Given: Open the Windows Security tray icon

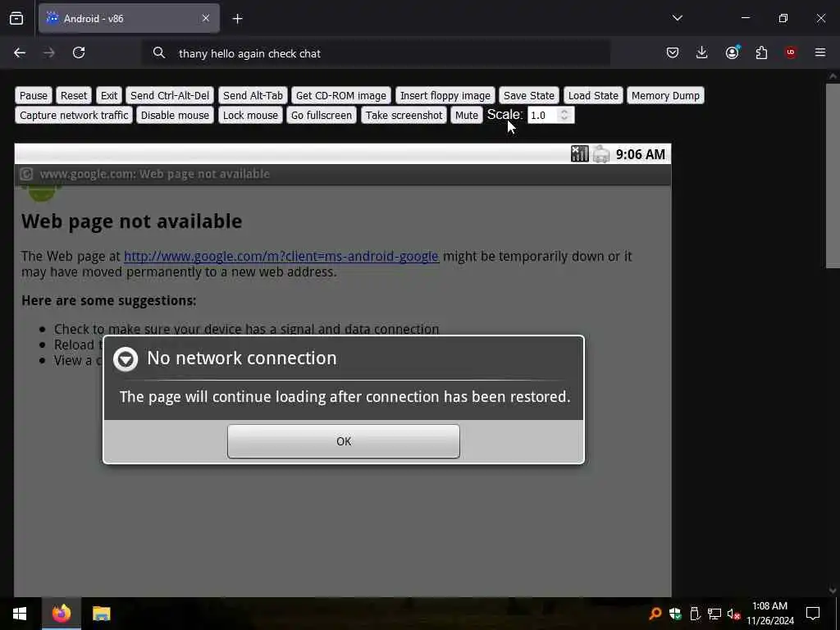Looking at the screenshot, I should [x=675, y=614].
